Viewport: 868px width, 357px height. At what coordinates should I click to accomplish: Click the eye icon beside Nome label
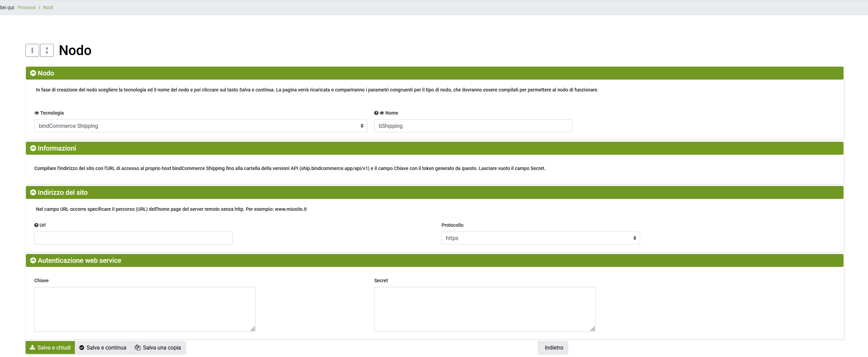(382, 113)
